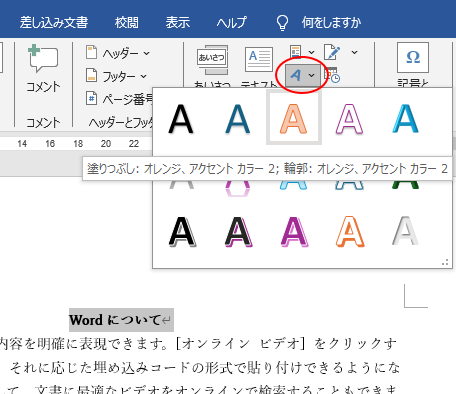This screenshot has height=394, width=456.
Task: Open the 差し込み文書 ribbon tab
Action: pyautogui.click(x=54, y=23)
